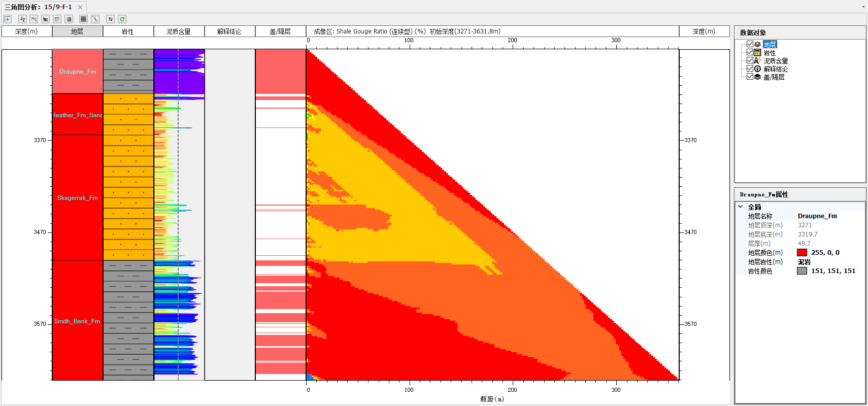Click the 泥质含量 column header

point(179,31)
